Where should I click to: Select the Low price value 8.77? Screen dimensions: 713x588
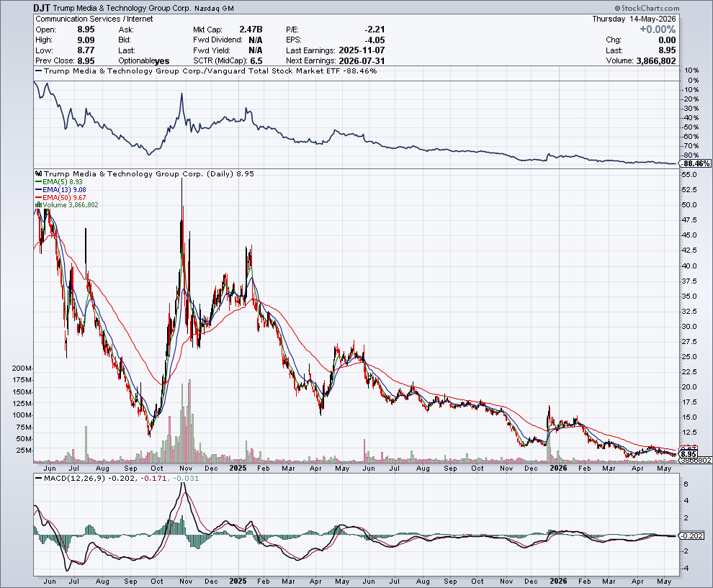[x=86, y=50]
